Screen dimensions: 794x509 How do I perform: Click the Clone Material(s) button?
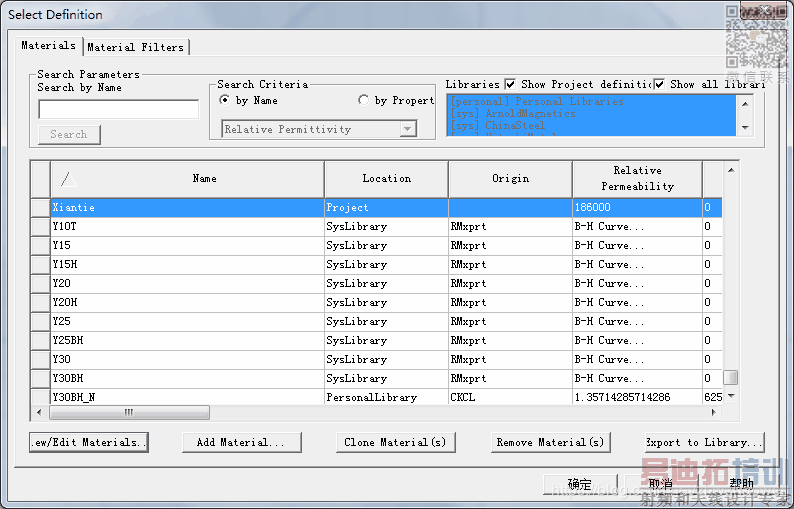395,442
